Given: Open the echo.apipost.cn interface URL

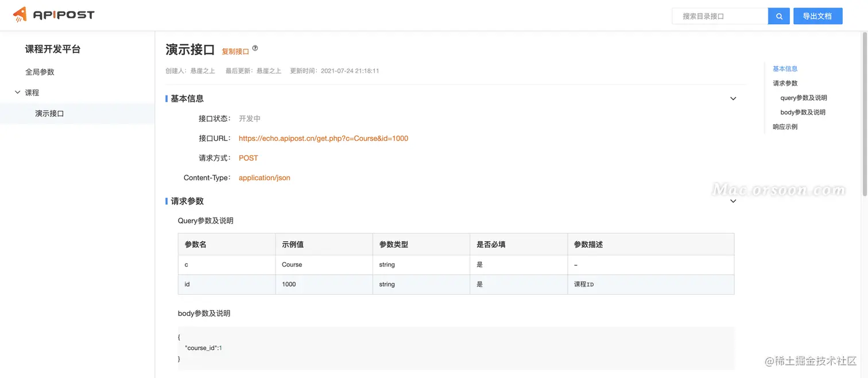Looking at the screenshot, I should (x=323, y=138).
